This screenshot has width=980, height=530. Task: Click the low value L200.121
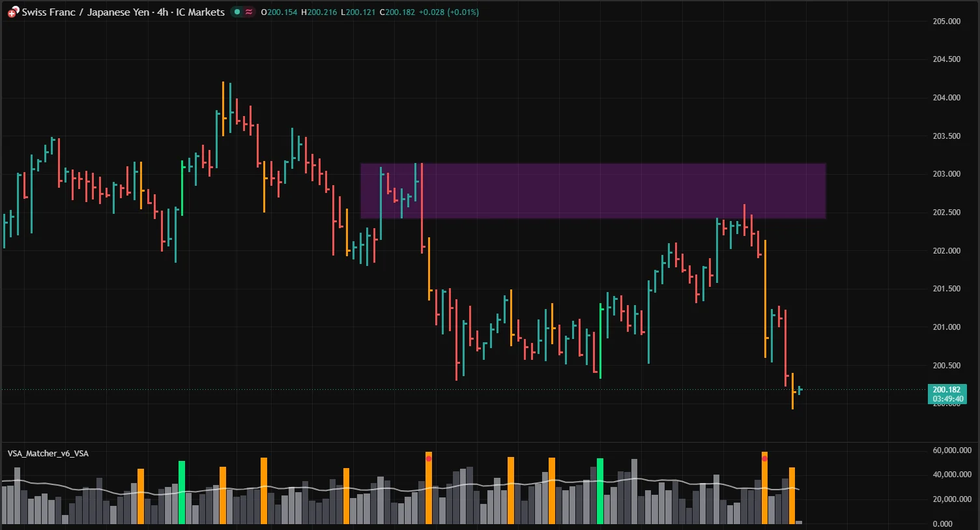tap(358, 12)
